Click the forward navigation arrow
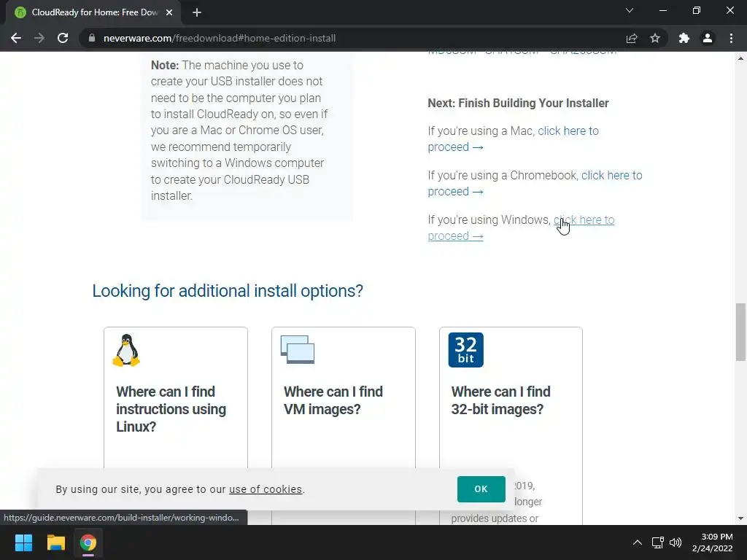747x560 pixels. (x=39, y=38)
